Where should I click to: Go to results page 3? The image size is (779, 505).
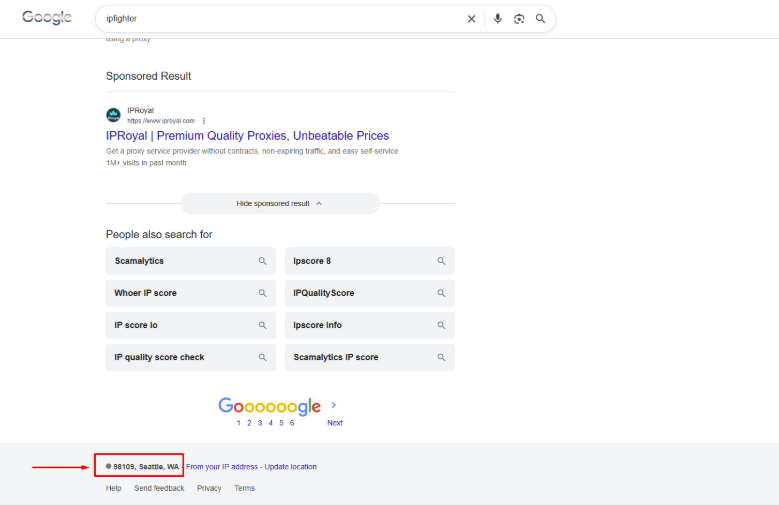260,423
